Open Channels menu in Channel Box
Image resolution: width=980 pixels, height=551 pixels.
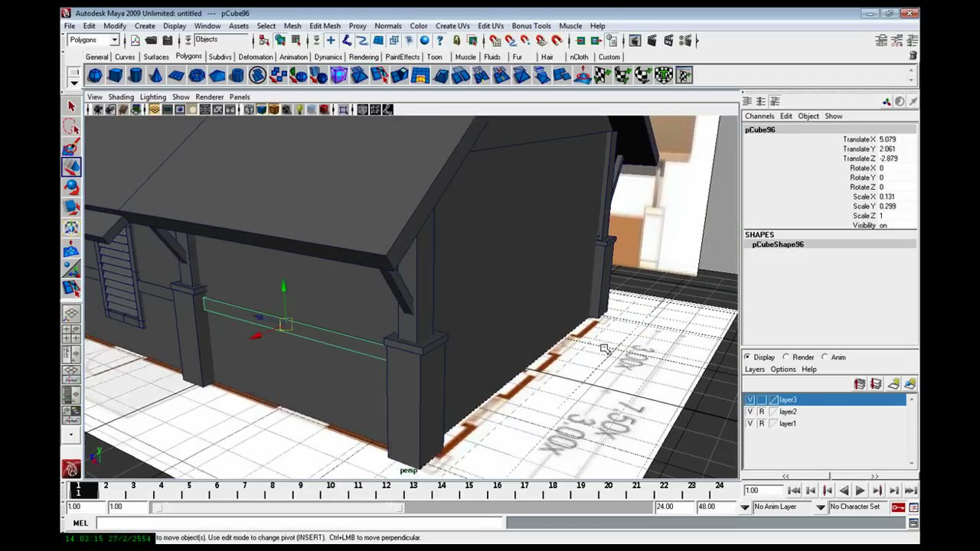tap(759, 116)
